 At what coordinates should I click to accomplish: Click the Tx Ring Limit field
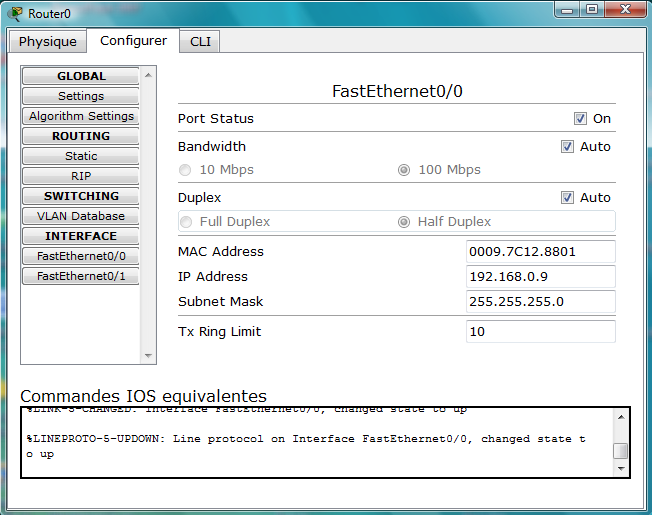(x=540, y=331)
